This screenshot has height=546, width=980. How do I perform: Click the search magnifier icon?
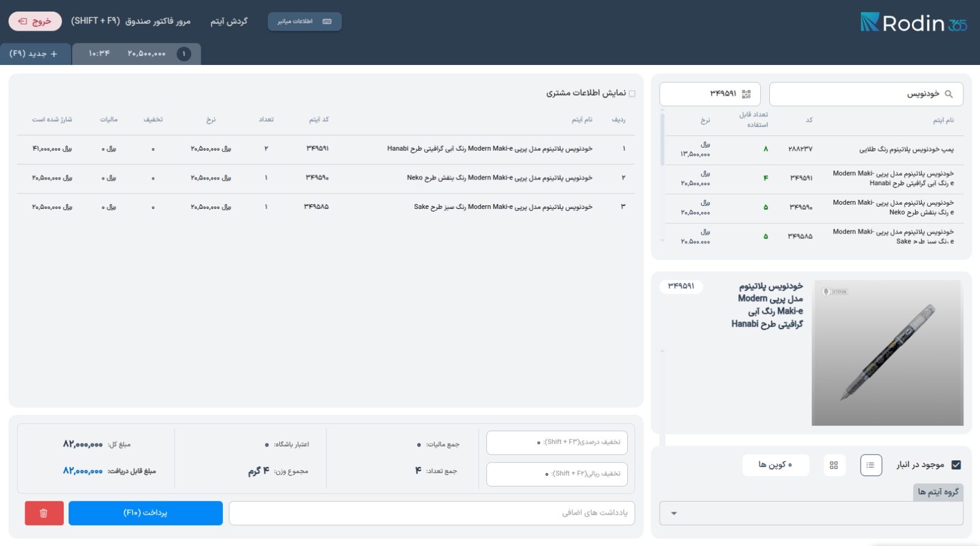[x=949, y=94]
